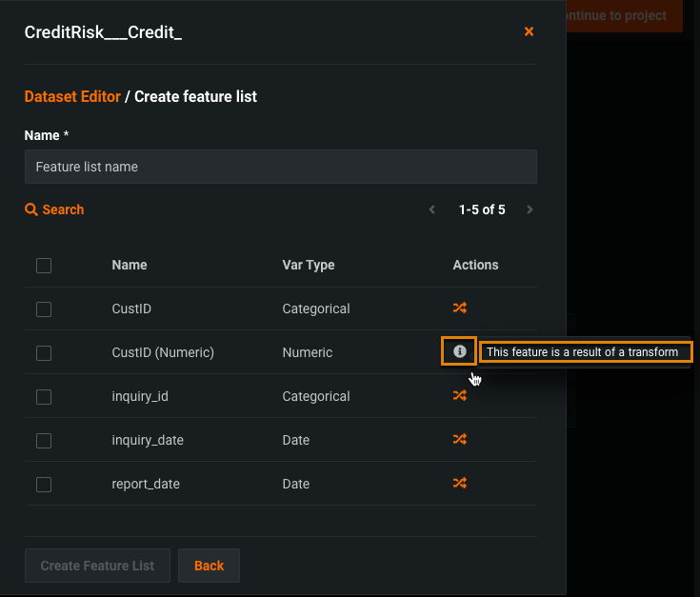This screenshot has height=597, width=700.
Task: Click the transform icon for inquiry_id
Action: (x=460, y=395)
